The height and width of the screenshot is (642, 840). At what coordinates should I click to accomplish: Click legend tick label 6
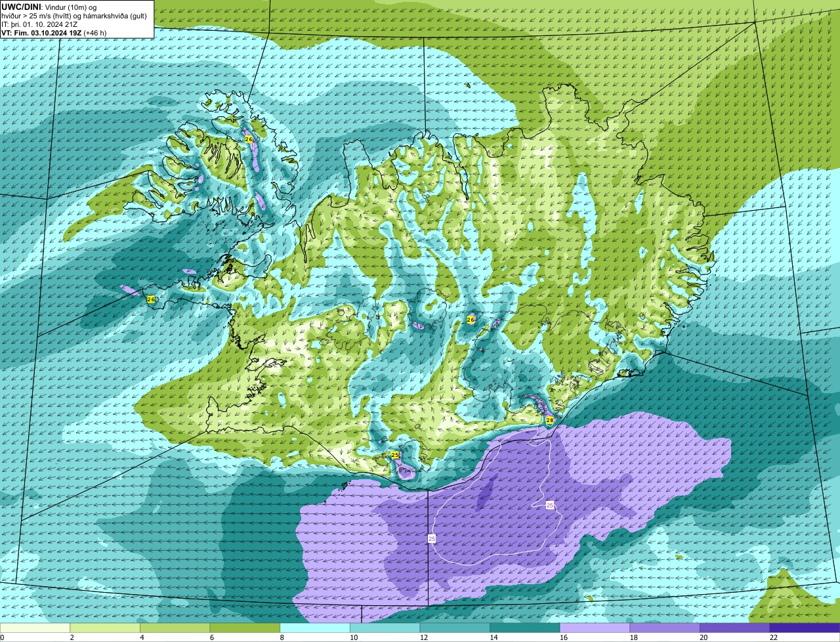211,637
